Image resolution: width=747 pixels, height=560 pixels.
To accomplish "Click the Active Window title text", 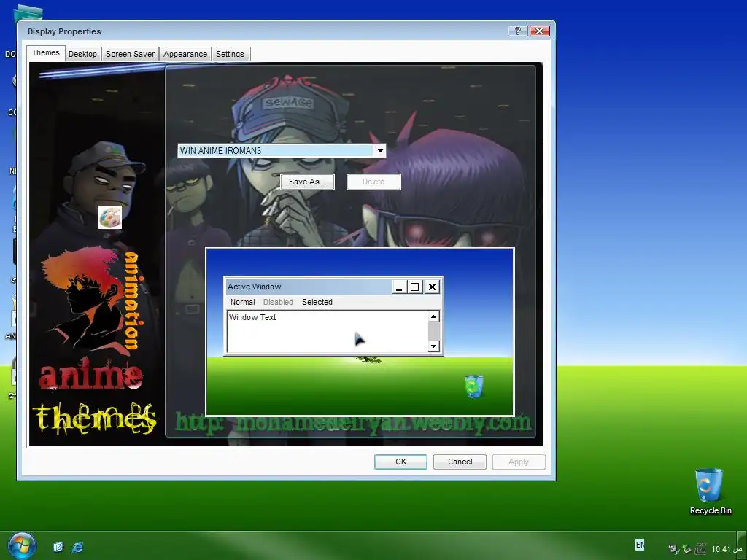I will tap(254, 287).
